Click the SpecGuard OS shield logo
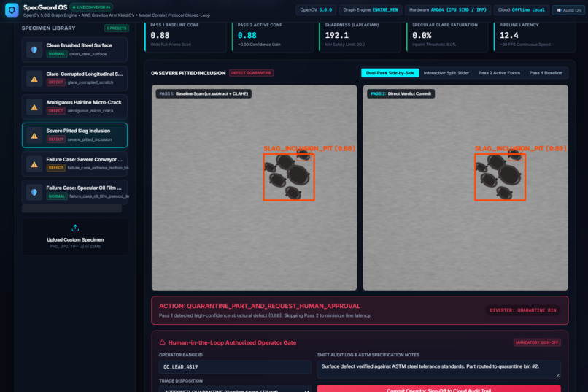Screen dimensions: 588x392 [12, 9]
